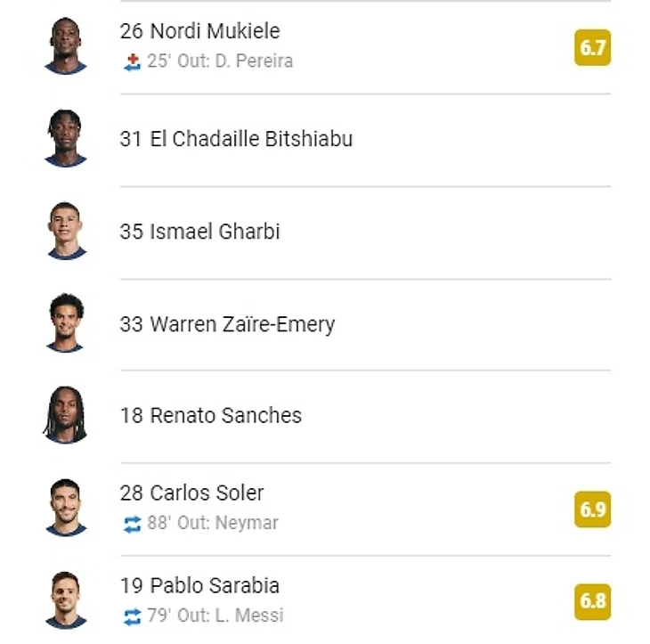The height and width of the screenshot is (644, 650).
Task: Click El Chadaille Bitshiabu's player photo
Action: click(66, 138)
